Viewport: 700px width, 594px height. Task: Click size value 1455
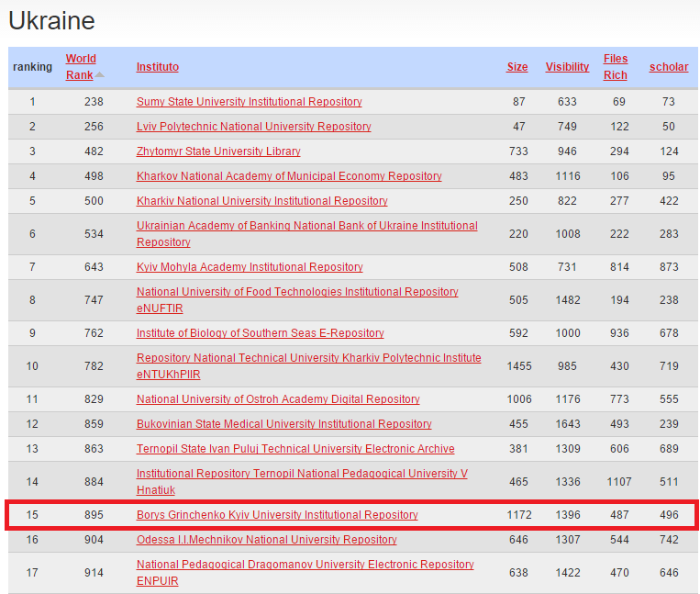519,366
